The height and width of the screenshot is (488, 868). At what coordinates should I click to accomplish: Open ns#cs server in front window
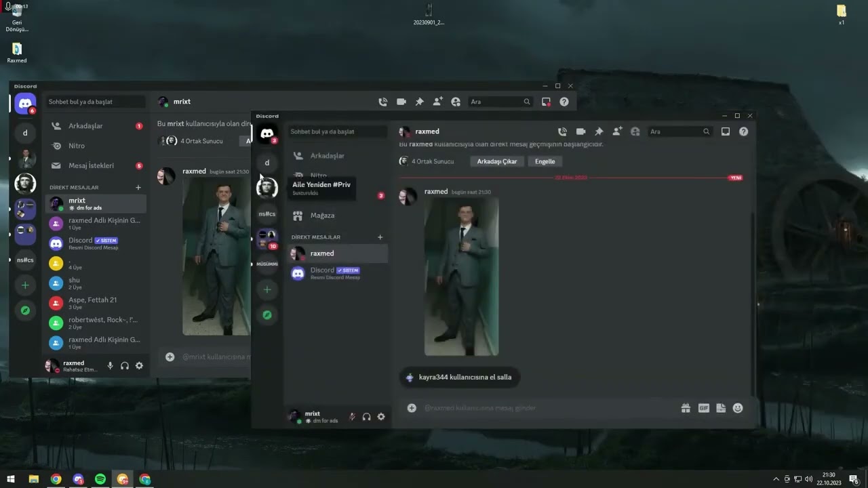pos(267,214)
